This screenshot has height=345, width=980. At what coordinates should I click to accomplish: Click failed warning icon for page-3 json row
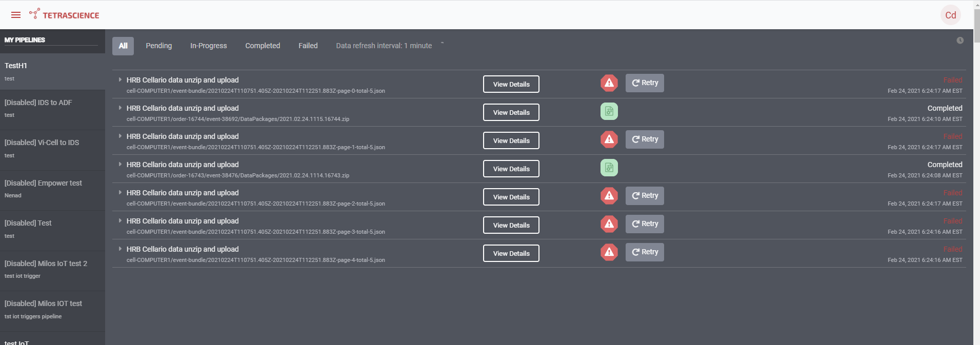pyautogui.click(x=609, y=224)
